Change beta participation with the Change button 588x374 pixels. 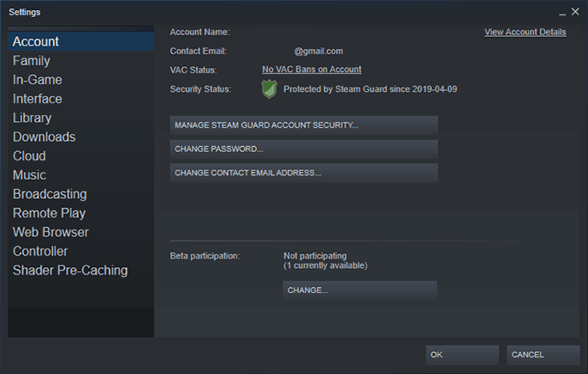coord(359,290)
